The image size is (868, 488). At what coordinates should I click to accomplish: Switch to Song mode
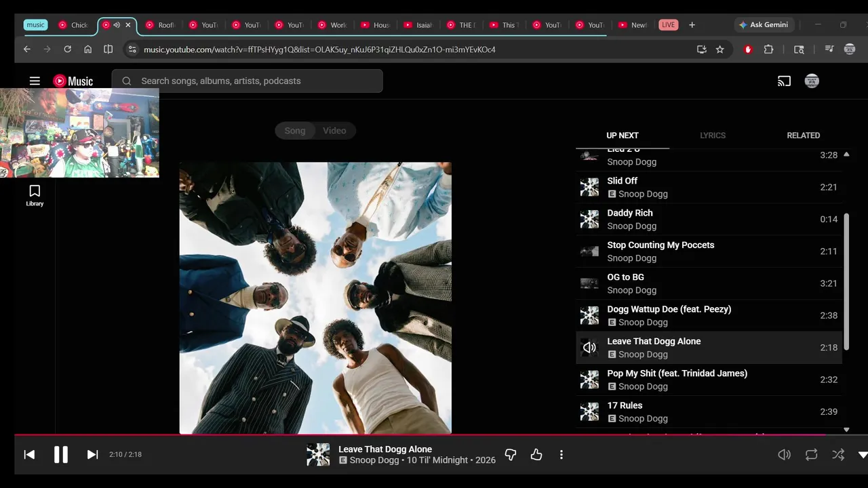coord(295,131)
